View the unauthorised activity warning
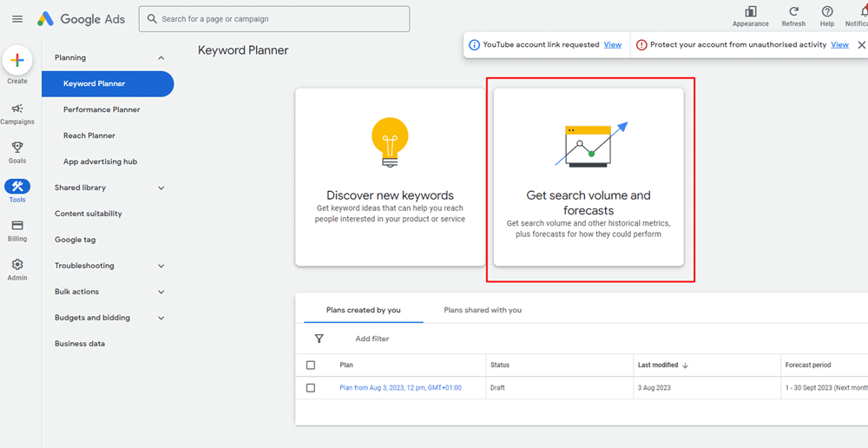The width and height of the screenshot is (868, 448). tap(839, 45)
